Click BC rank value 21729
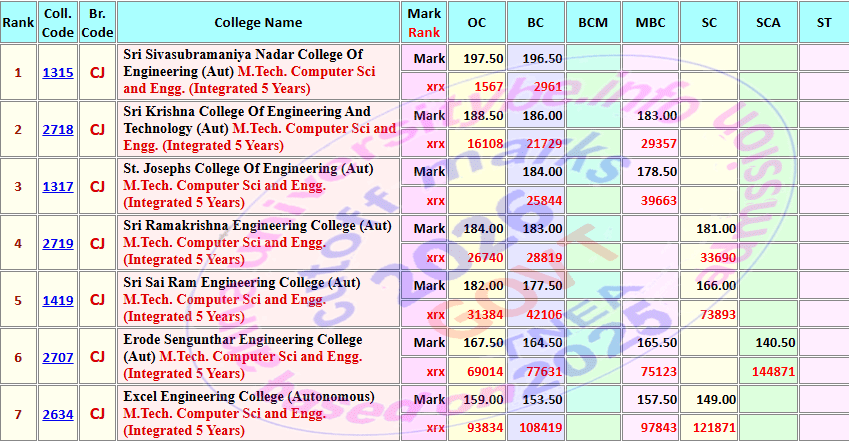Screen dimensions: 849x442 [544, 144]
